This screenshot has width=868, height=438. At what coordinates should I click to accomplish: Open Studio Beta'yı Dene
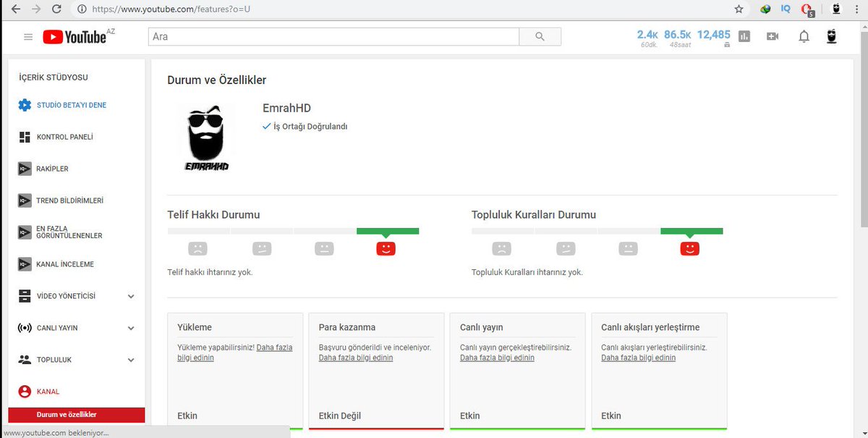(x=72, y=105)
